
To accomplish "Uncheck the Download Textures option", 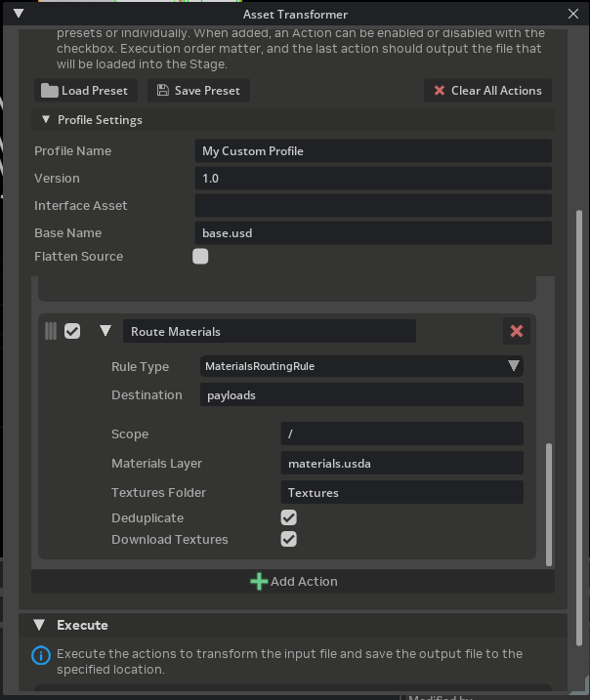I will click(288, 539).
